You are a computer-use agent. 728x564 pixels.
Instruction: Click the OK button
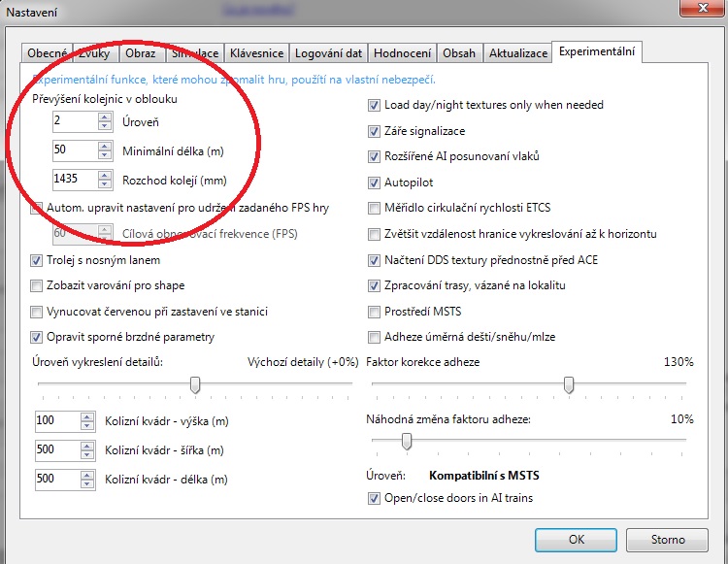(x=576, y=539)
